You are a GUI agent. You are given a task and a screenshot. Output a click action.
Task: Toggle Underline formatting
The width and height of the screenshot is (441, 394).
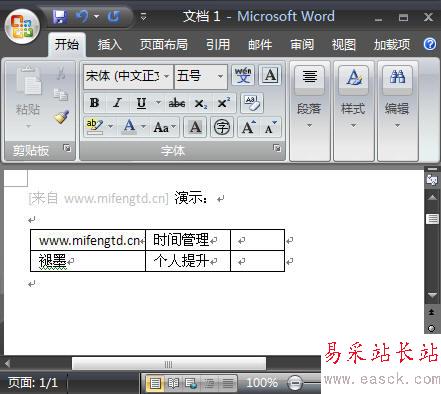click(141, 103)
